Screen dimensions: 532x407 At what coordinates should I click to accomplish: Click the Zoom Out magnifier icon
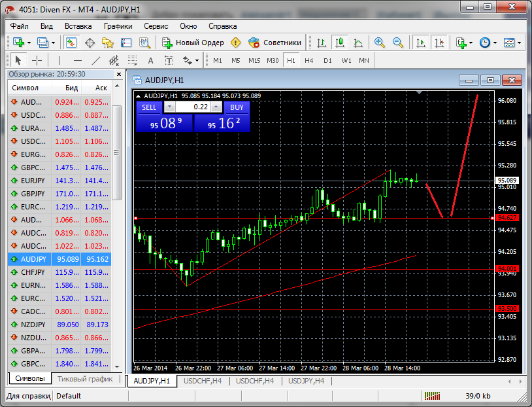click(397, 43)
